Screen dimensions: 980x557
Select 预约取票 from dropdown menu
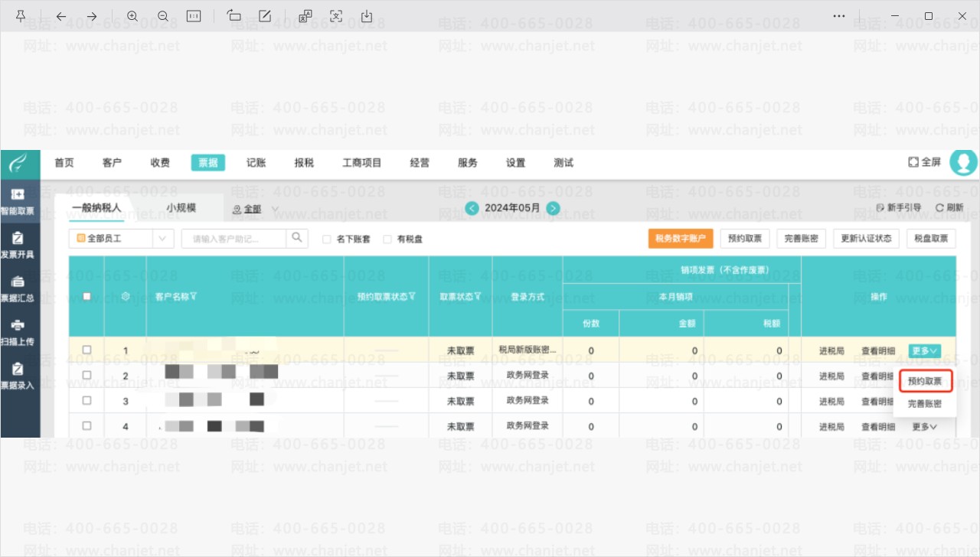pyautogui.click(x=925, y=380)
